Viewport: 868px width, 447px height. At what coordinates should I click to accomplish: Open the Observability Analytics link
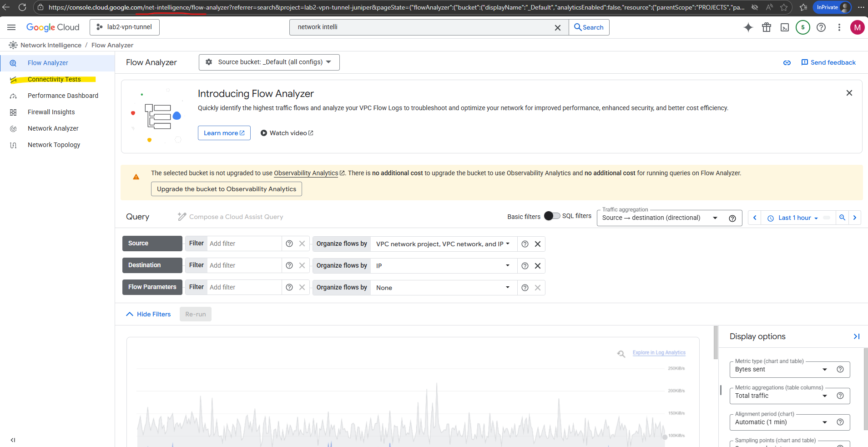point(309,173)
